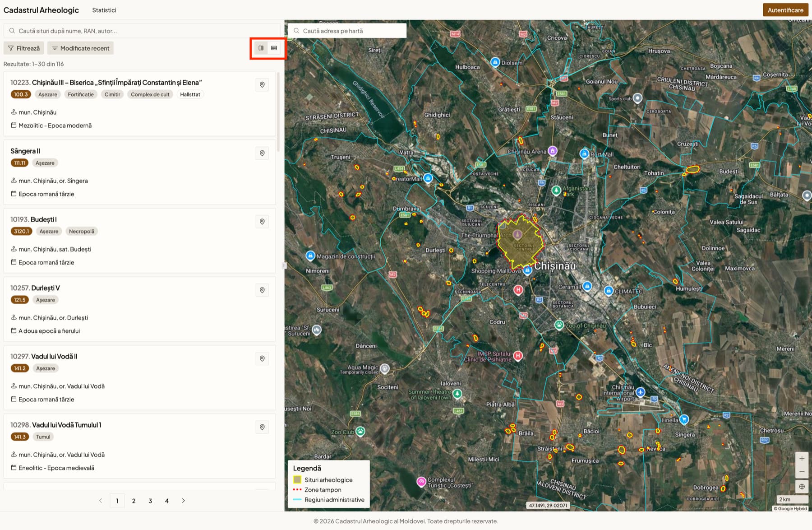Click the Fortificație tag
Viewport: 812px width, 530px height.
(x=81, y=94)
